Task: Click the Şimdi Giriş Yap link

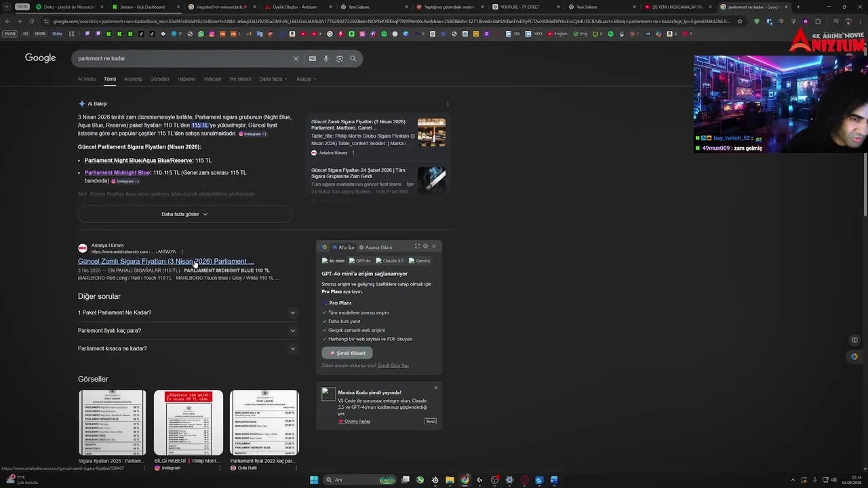Action: [393, 365]
